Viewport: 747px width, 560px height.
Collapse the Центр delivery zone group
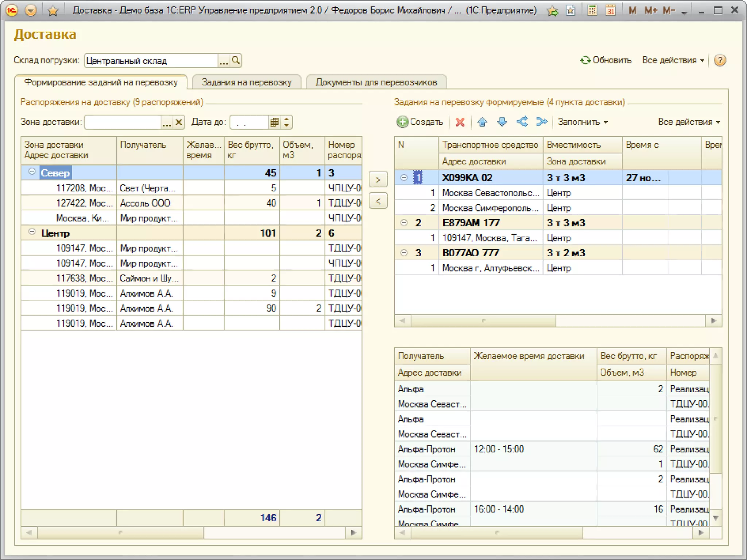coord(32,232)
